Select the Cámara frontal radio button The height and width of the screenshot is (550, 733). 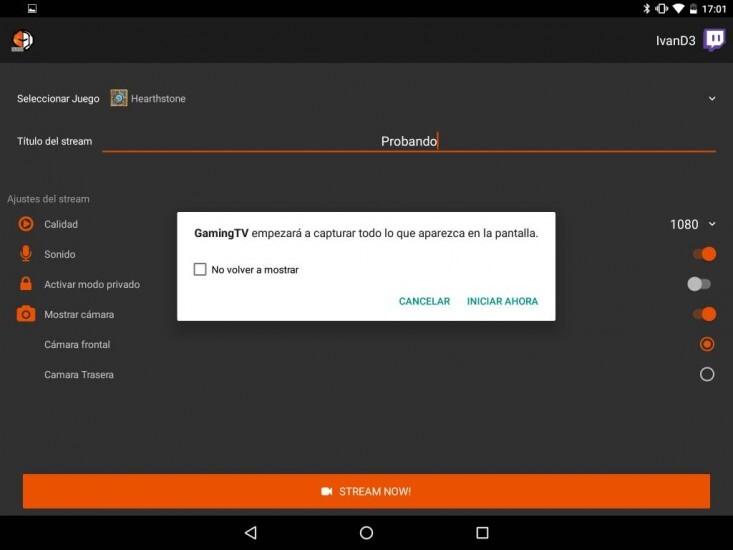[707, 344]
